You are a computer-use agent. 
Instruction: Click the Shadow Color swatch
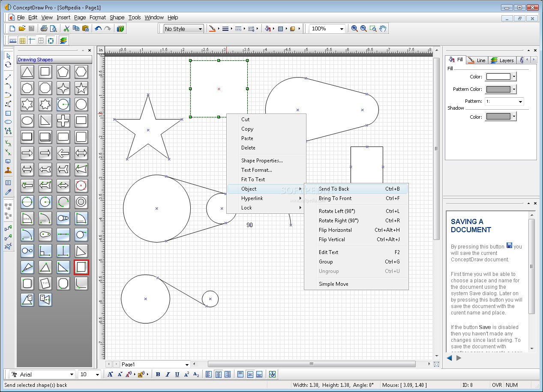click(498, 117)
